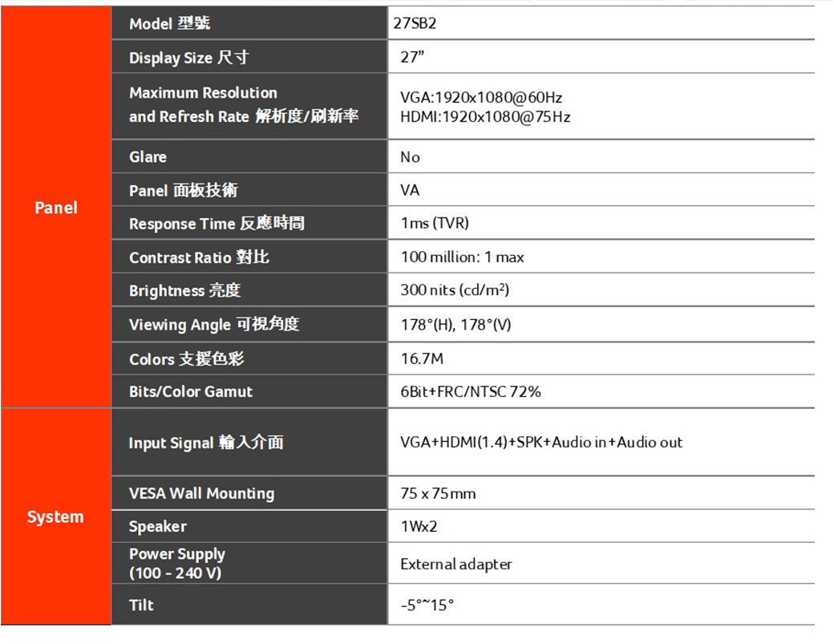Click the 300 nits brightness value
Image resolution: width=834 pixels, height=644 pixels.
point(455,290)
